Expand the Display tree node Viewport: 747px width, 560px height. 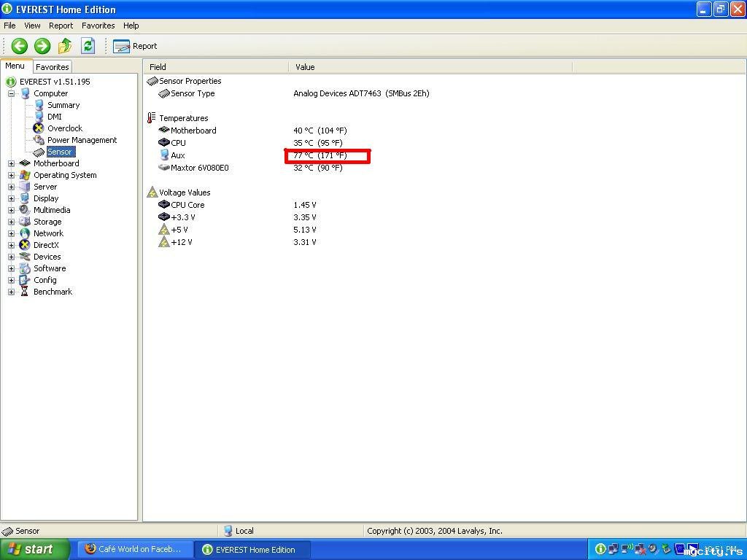click(11, 198)
